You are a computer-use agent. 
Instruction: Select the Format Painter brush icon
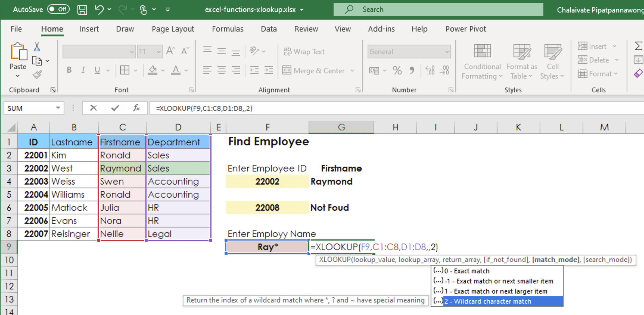pos(37,74)
